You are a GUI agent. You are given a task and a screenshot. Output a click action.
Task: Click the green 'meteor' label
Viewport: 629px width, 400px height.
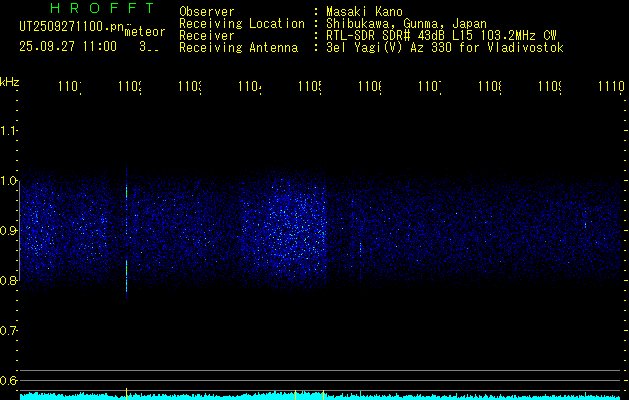click(x=145, y=32)
